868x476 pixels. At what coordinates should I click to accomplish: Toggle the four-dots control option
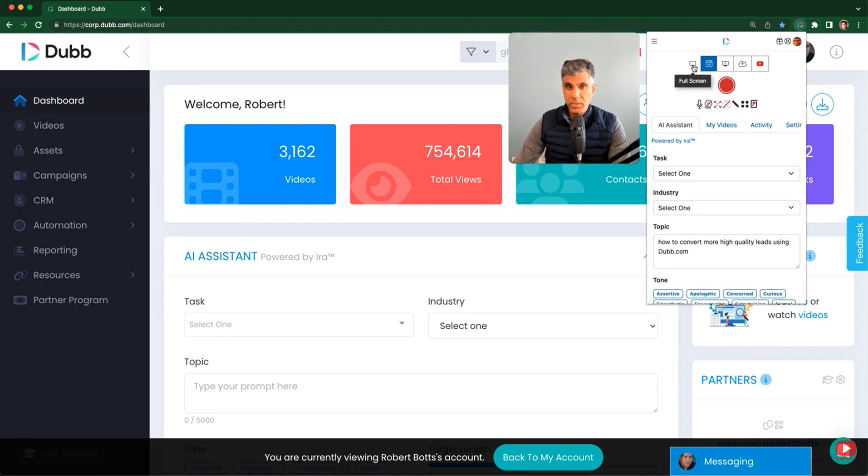745,104
